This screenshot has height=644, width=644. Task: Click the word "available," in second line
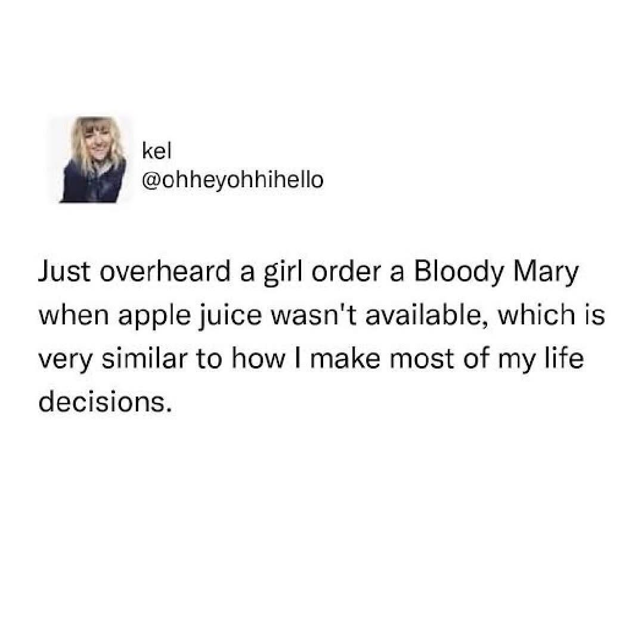coord(426,316)
